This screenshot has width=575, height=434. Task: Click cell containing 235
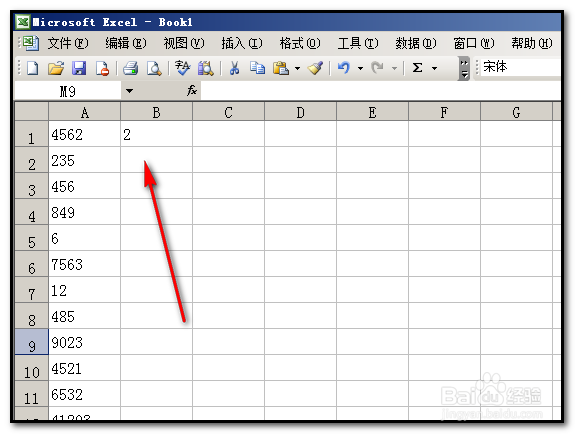[84, 160]
